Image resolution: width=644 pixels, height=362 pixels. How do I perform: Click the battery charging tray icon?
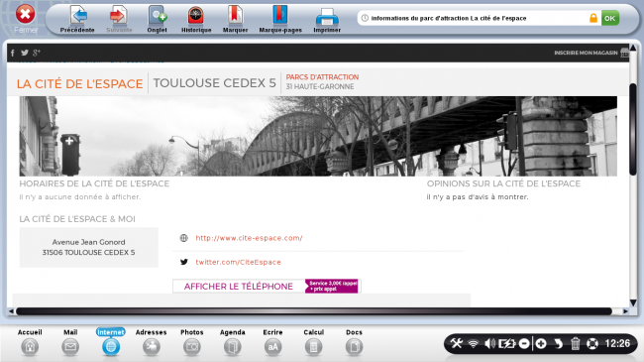(506, 343)
